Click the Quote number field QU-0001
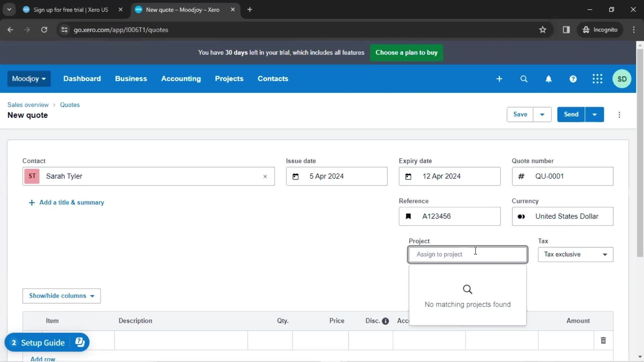The image size is (644, 362). tap(562, 176)
